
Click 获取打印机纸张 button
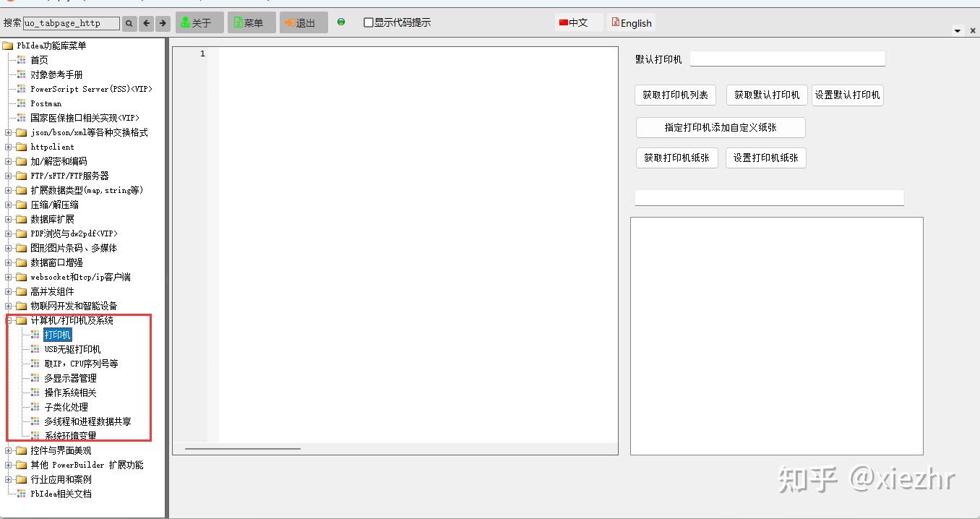coord(676,158)
